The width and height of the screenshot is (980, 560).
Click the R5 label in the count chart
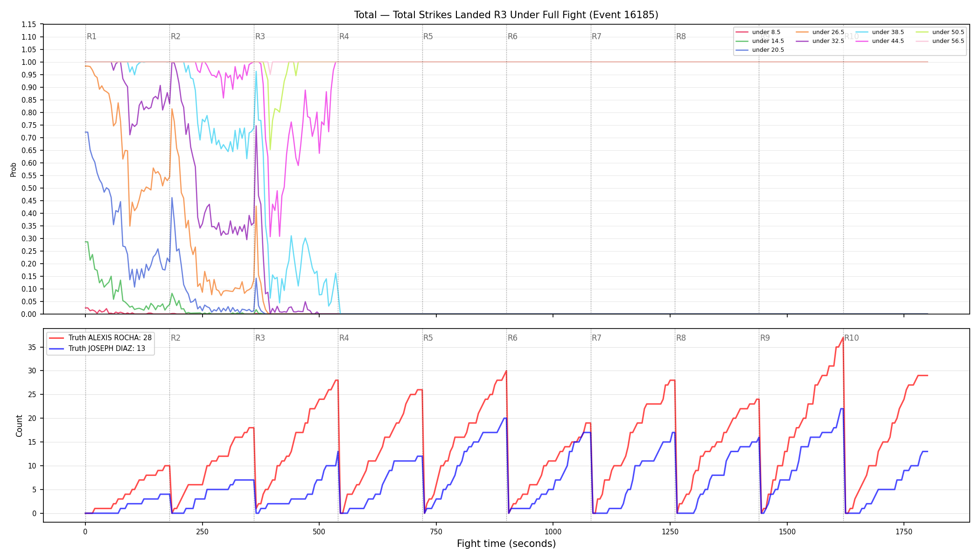(x=428, y=338)
